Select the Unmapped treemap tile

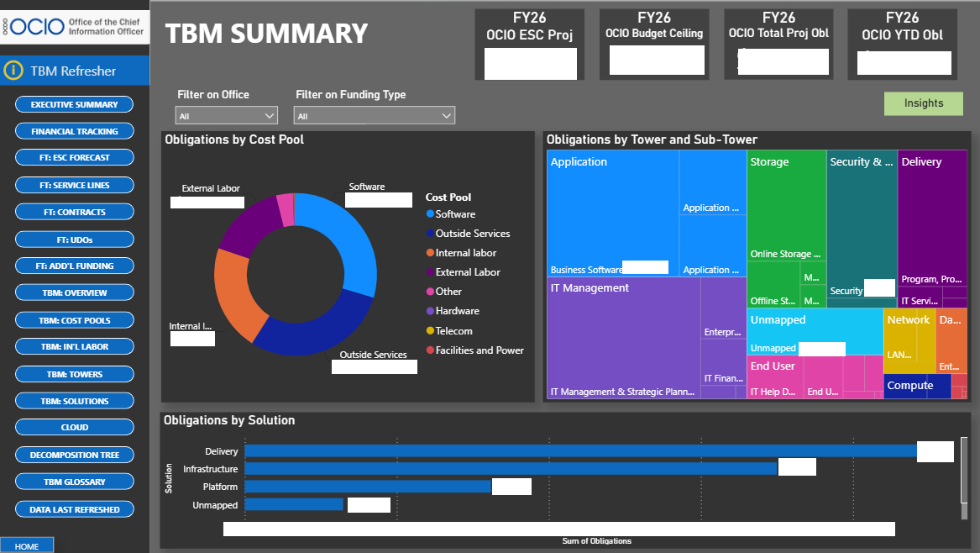click(x=815, y=332)
